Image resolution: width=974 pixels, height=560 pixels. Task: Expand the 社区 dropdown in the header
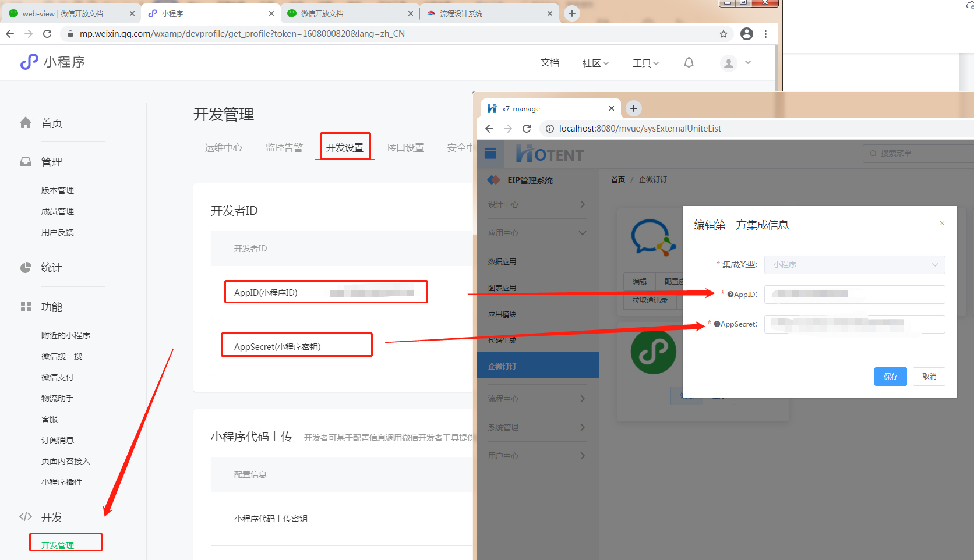coord(595,63)
